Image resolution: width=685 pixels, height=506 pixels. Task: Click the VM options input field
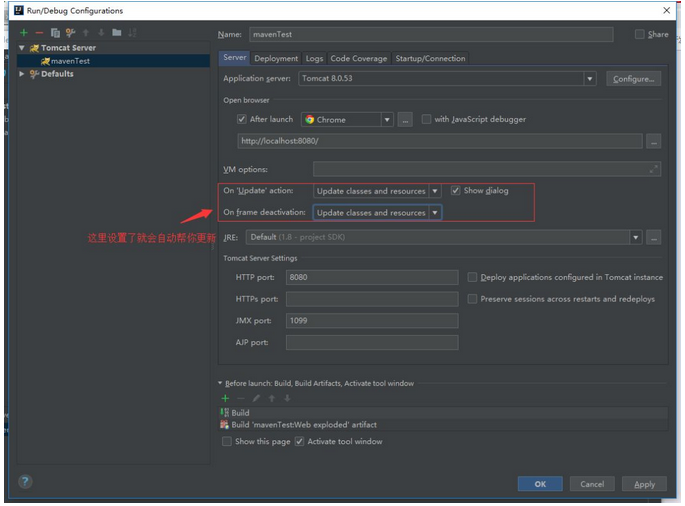(487, 170)
